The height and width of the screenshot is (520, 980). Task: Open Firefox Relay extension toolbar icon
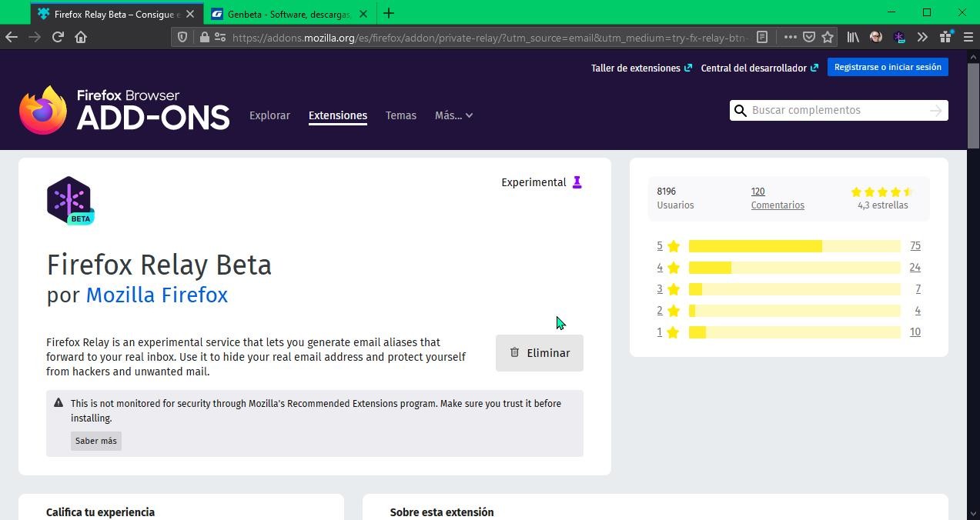899,37
